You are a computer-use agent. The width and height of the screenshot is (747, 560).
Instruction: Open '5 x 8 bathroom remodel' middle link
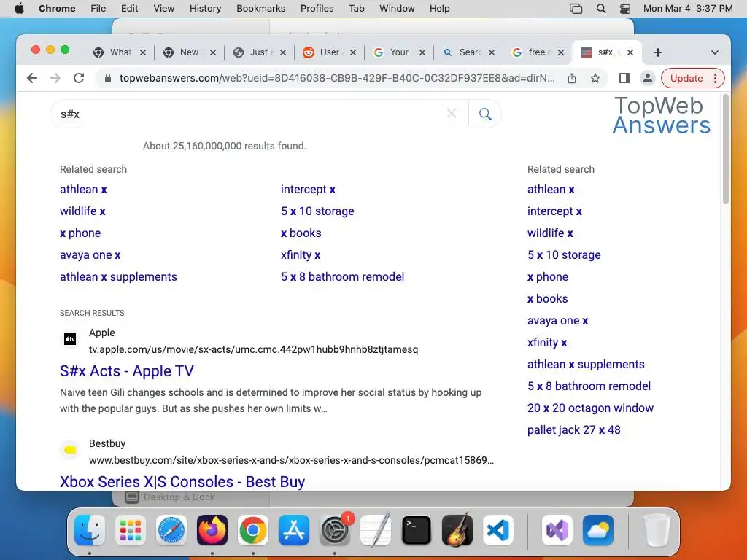click(x=342, y=276)
